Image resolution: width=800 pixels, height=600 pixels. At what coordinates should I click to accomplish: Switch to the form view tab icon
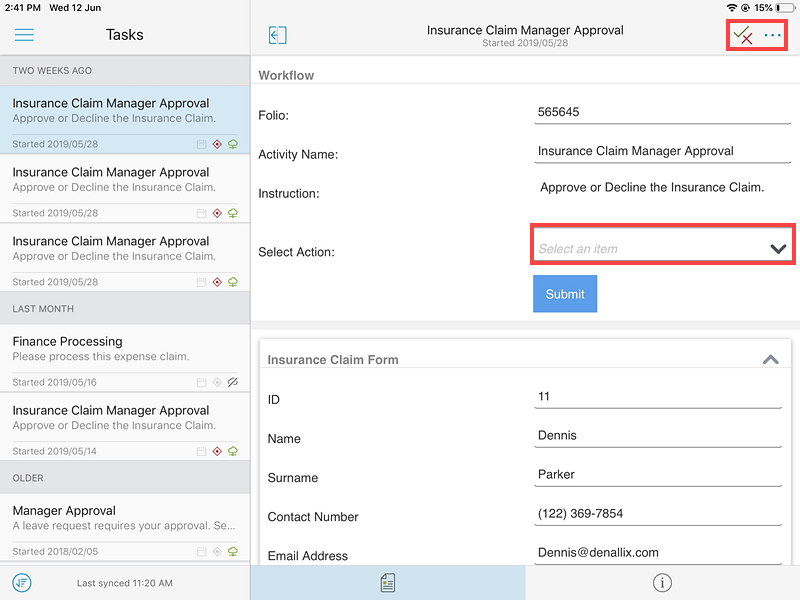(388, 583)
